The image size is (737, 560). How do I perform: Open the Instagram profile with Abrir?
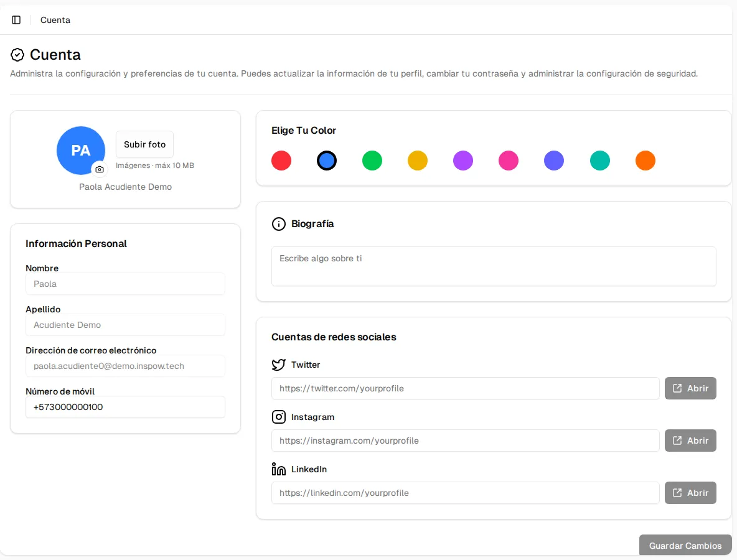(690, 441)
